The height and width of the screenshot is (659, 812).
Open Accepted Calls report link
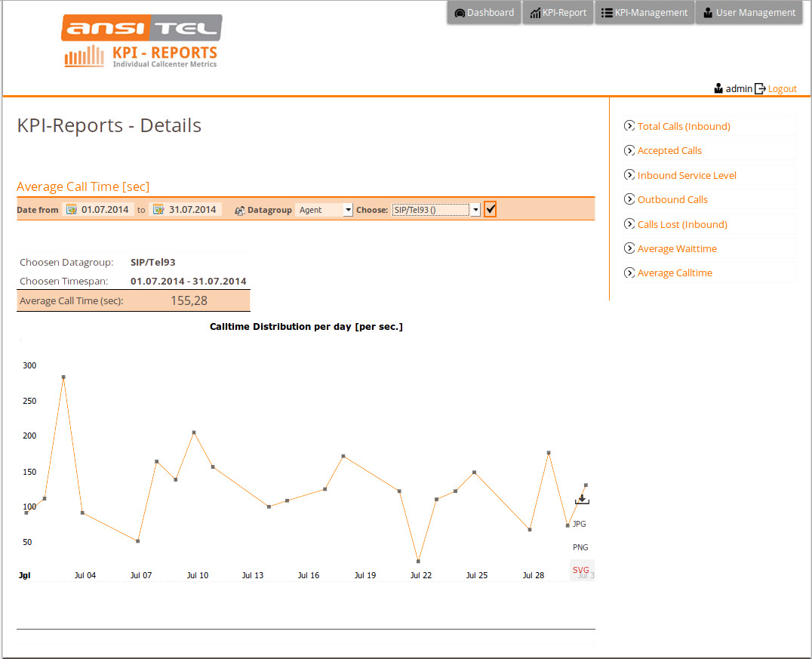pos(669,151)
